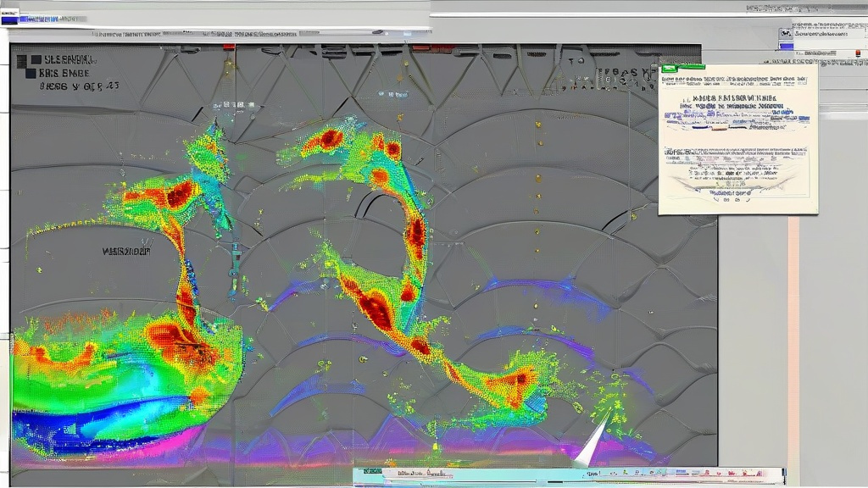This screenshot has width=868, height=488.
Task: Click the small picture icon in the upper-right panel
Action: [x=786, y=33]
